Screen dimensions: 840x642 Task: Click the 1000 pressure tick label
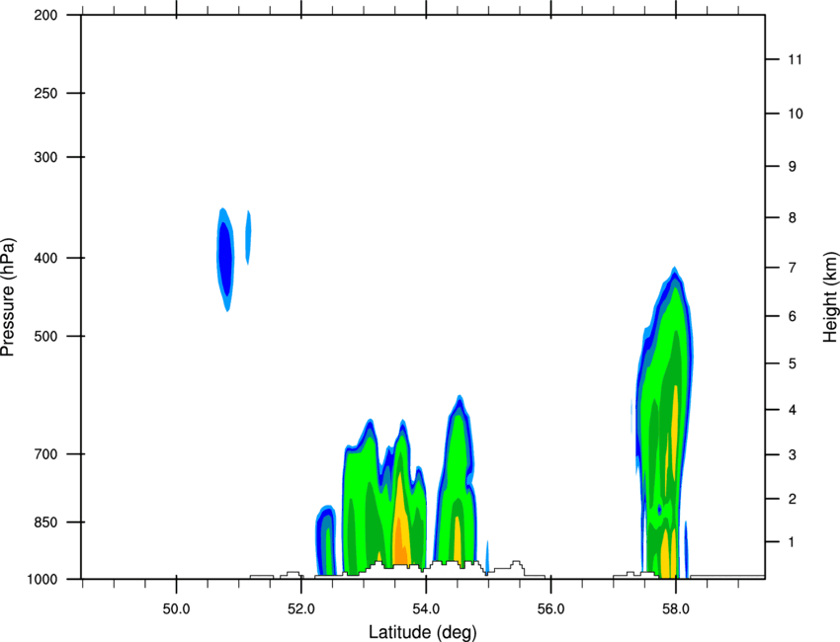coord(42,579)
